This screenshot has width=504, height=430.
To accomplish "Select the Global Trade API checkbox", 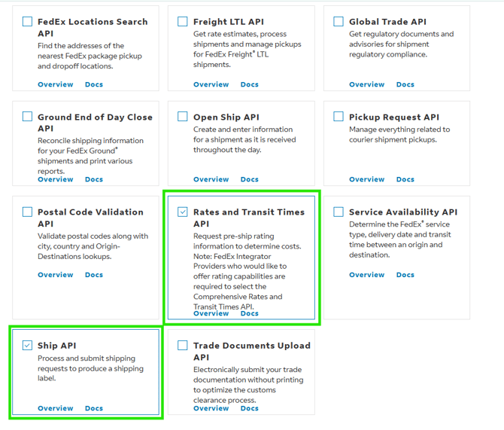I will (x=339, y=22).
